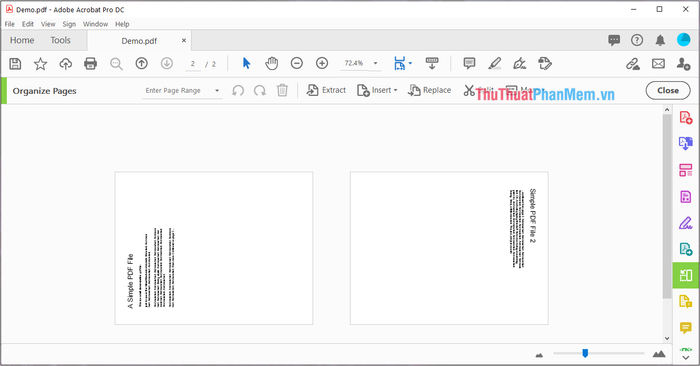Switch to the Tools tab
Viewport: 700px width, 366px height.
pos(60,40)
